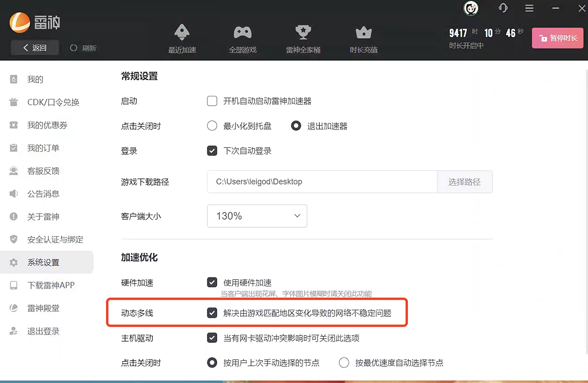Uncheck 下次自动登录 checkbox
The width and height of the screenshot is (588, 383).
(212, 151)
